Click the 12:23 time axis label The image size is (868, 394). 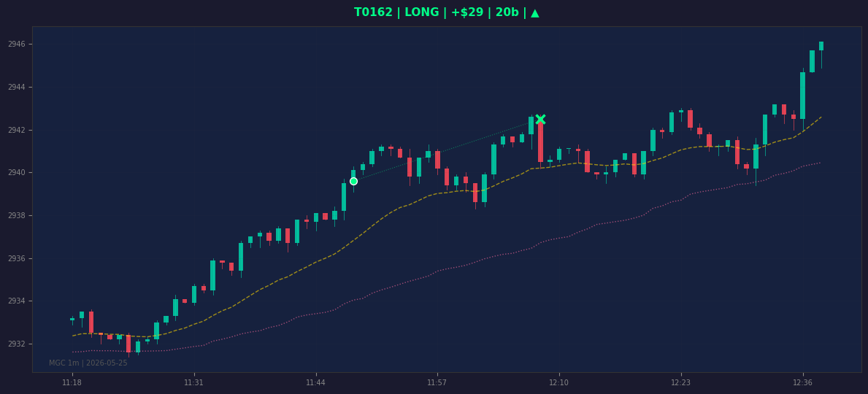(x=681, y=382)
